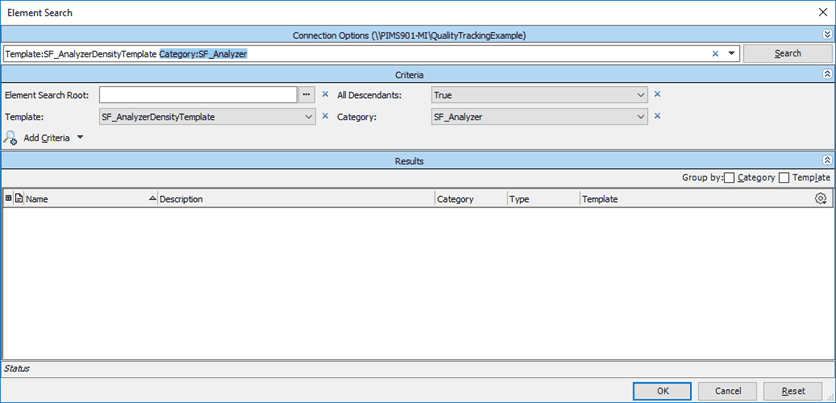Click the expand-all icon in results header

[8, 198]
